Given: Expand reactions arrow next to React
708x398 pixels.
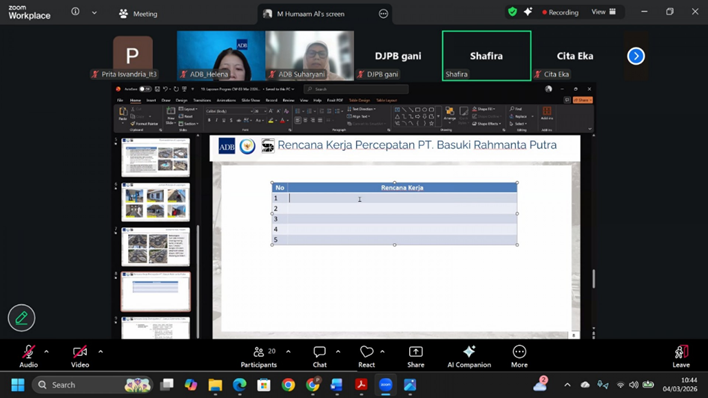Looking at the screenshot, I should click(382, 351).
